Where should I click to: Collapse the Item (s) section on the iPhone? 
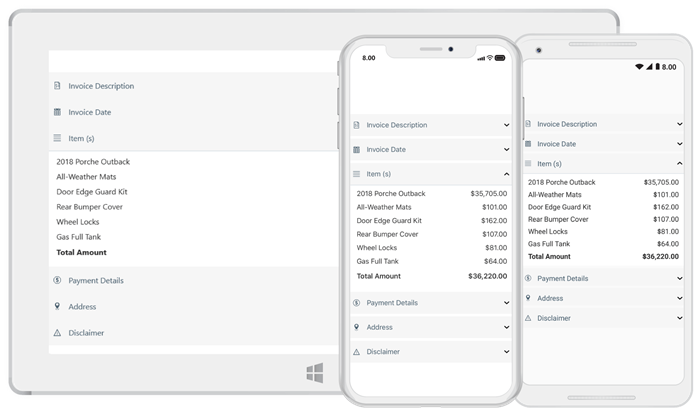pos(507,174)
